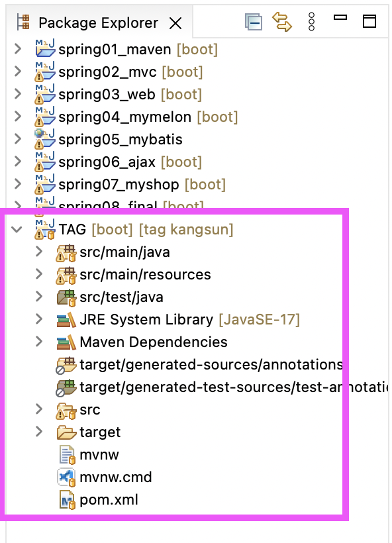Select the pom.xml file name
Viewport: 392px width, 543px height.
point(109,500)
